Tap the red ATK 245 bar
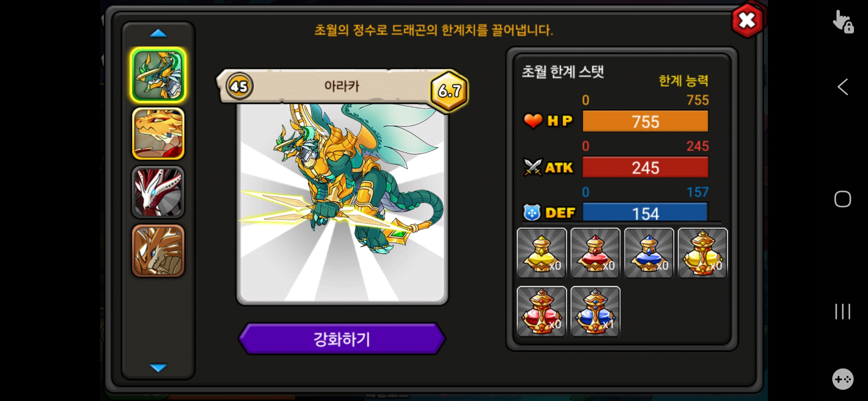 tap(645, 167)
